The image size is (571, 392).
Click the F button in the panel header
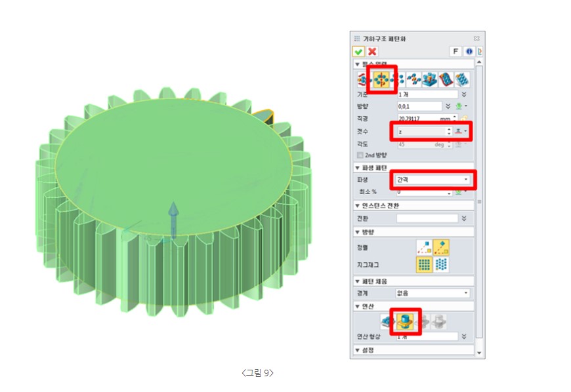[x=455, y=52]
